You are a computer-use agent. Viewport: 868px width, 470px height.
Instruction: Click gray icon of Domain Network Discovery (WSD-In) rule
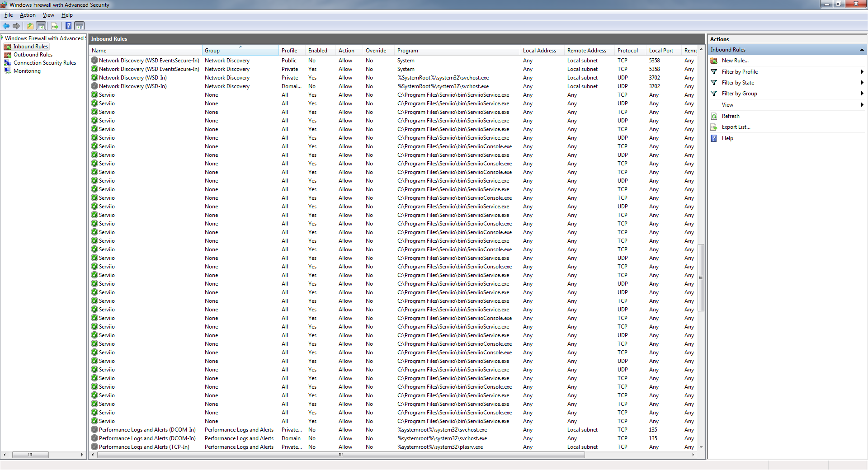[x=94, y=86]
